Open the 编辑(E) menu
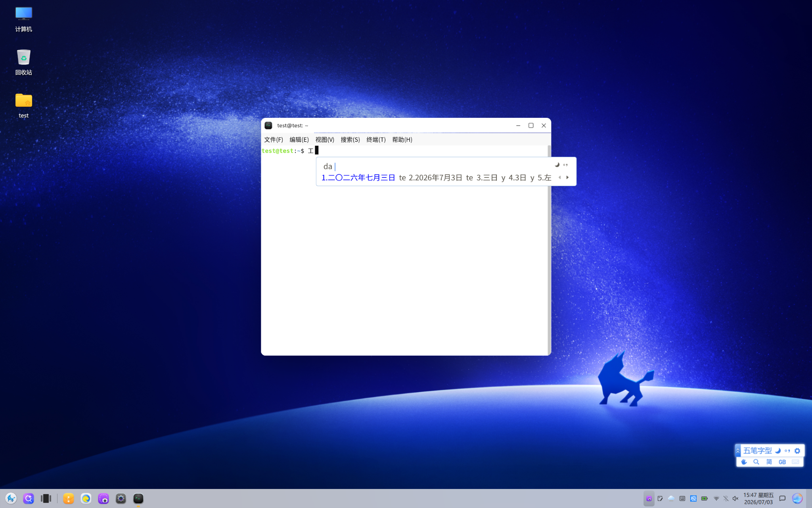 point(299,140)
